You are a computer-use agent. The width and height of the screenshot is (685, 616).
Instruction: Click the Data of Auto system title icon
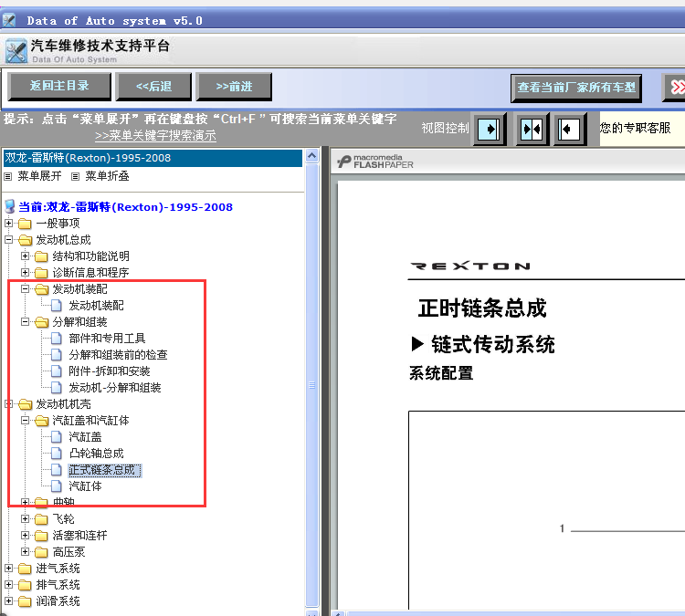(x=9, y=20)
